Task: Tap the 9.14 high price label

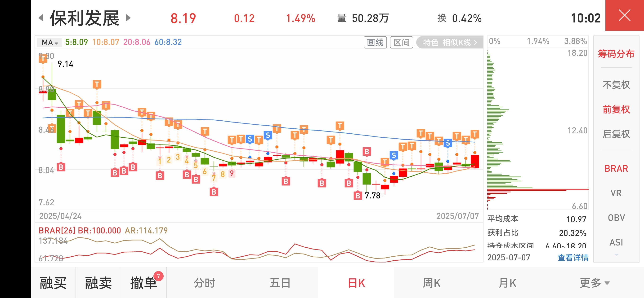Action: pos(65,64)
